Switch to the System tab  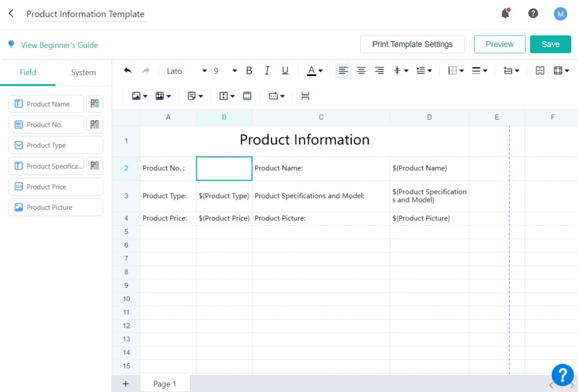84,72
